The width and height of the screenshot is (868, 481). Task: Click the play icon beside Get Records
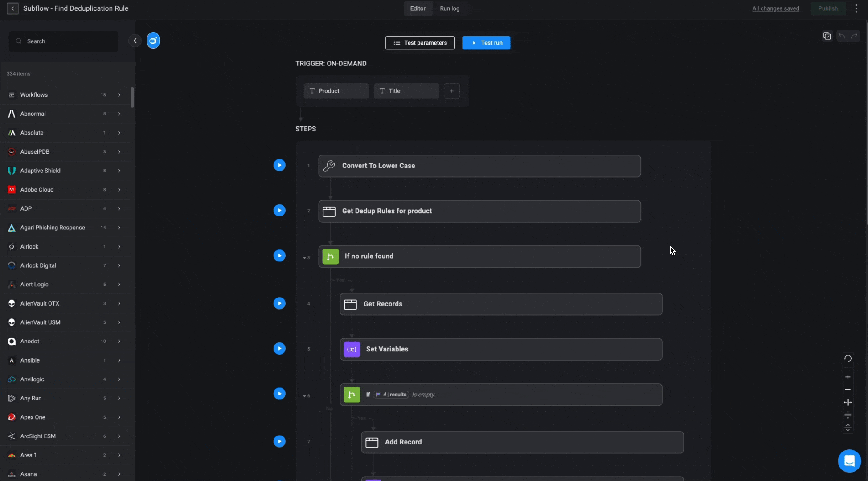279,303
